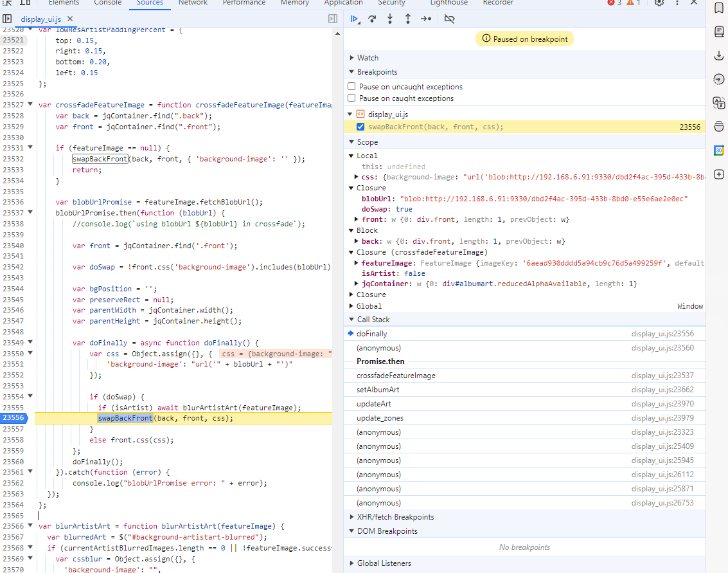Select updateArt call stack frame

[x=525, y=404]
